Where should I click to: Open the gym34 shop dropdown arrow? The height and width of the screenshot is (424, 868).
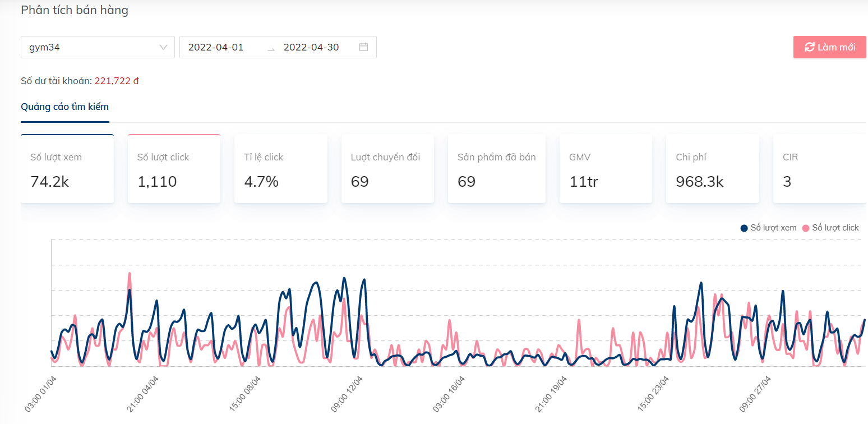(x=163, y=47)
